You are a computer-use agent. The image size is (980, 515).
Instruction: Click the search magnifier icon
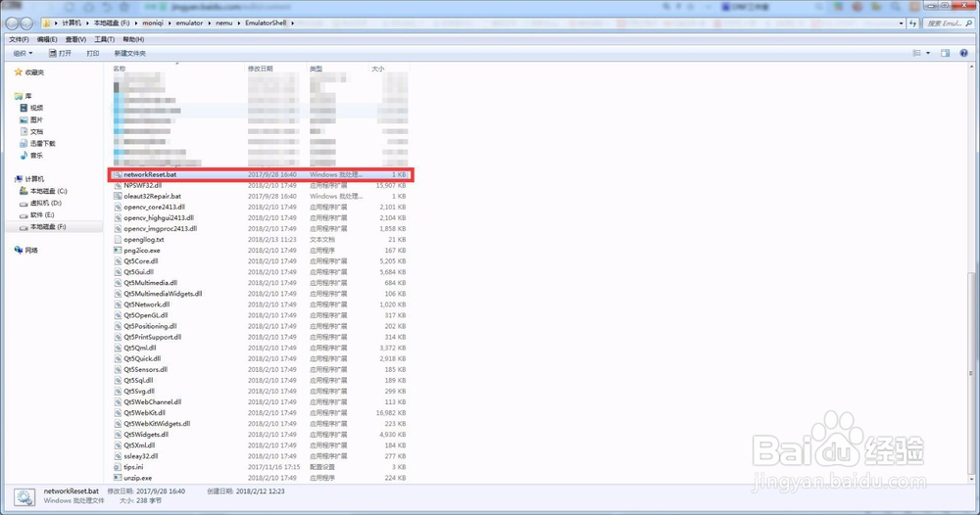coord(969,23)
